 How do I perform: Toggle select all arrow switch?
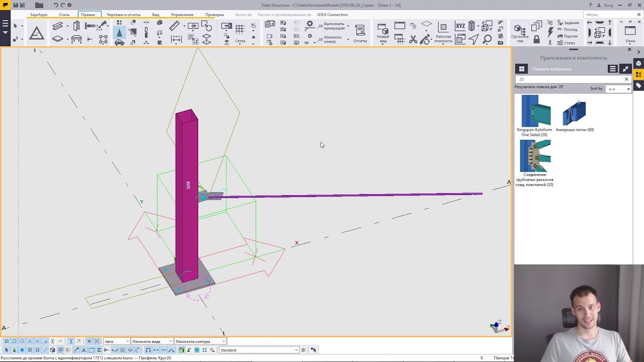point(7,350)
